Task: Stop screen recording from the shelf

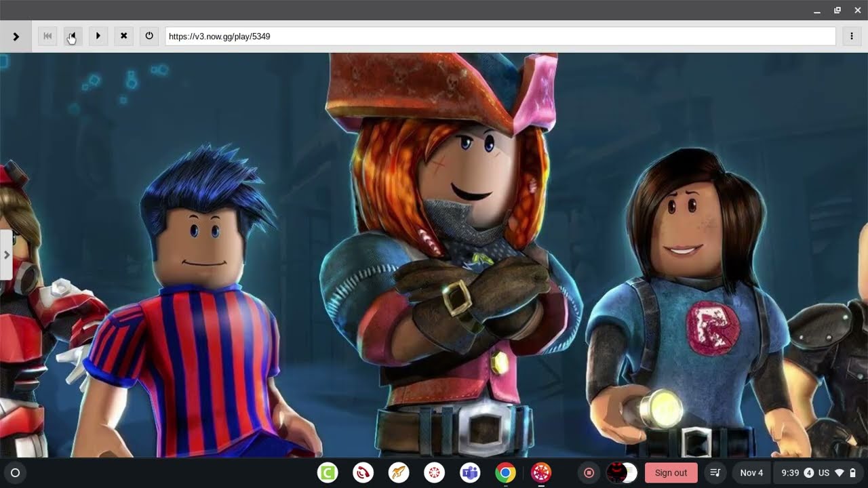Action: 589,473
